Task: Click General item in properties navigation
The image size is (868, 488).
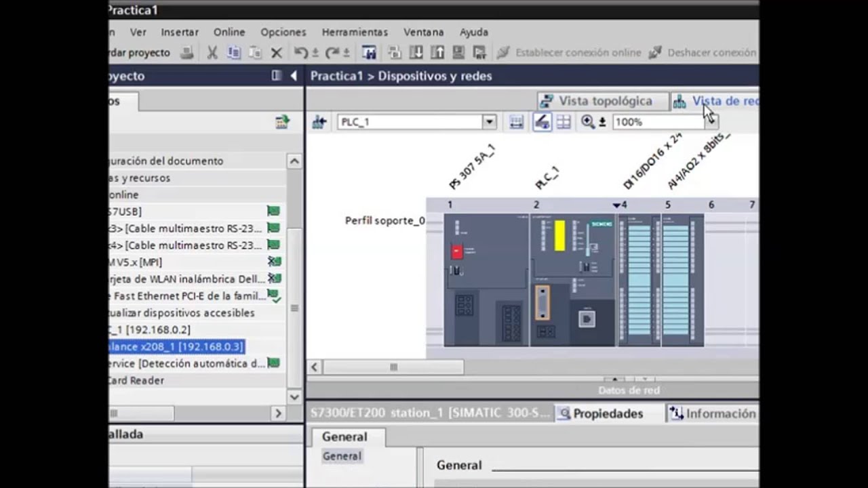Action: tap(342, 456)
